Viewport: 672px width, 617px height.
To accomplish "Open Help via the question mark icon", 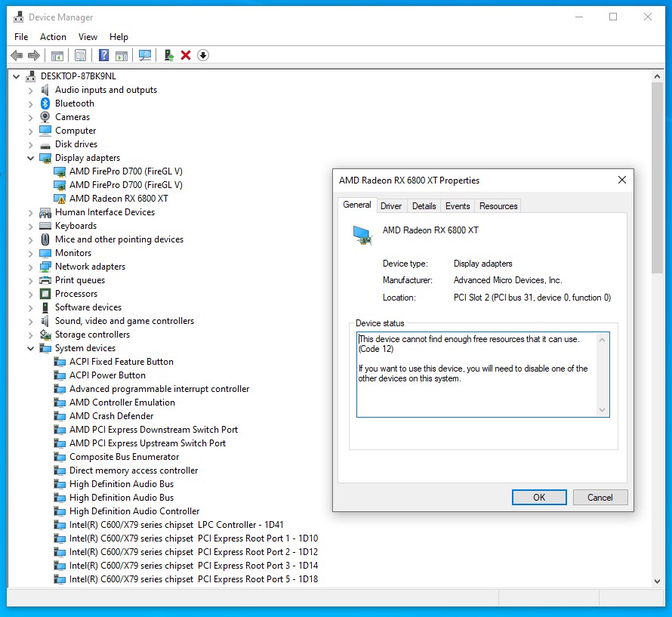I will (x=103, y=55).
